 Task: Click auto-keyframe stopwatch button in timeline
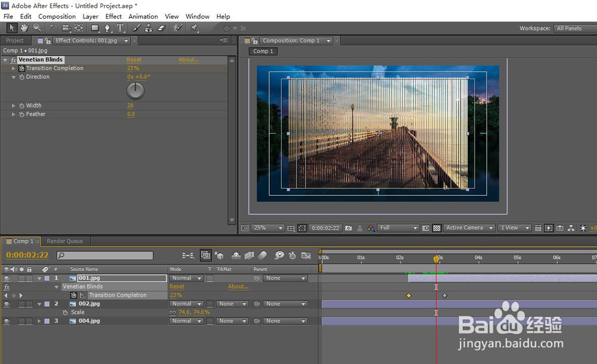tap(293, 255)
